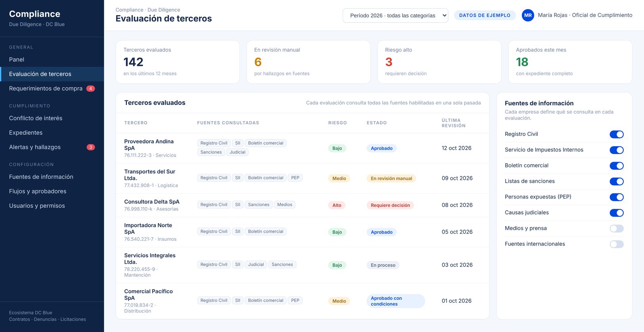Go to Flujos y aprobadores
The image size is (644, 332).
coord(52,191)
